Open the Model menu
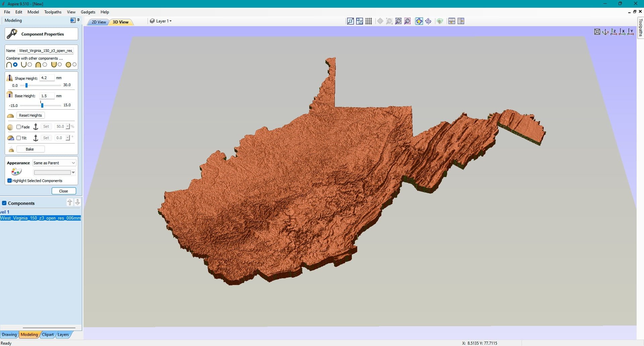 pos(33,12)
